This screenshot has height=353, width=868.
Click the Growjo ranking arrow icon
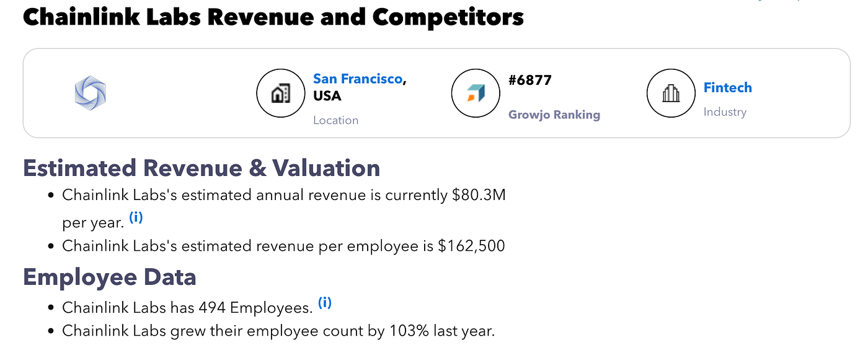click(476, 94)
